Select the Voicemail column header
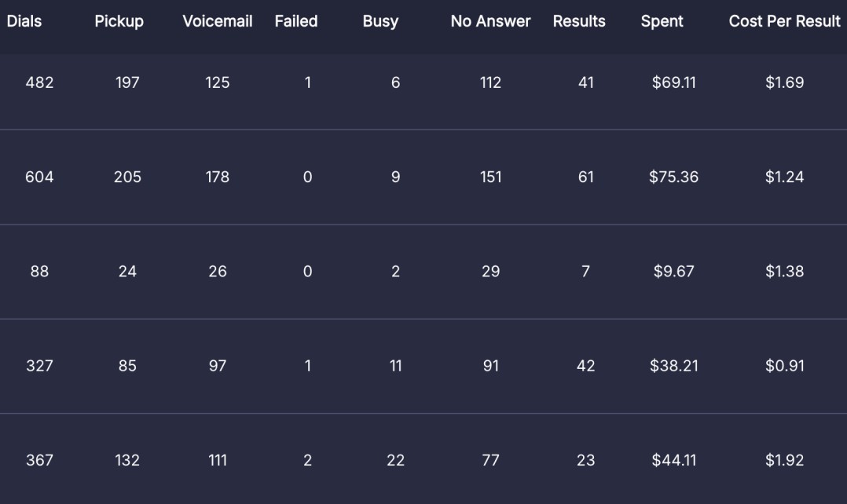 click(218, 22)
